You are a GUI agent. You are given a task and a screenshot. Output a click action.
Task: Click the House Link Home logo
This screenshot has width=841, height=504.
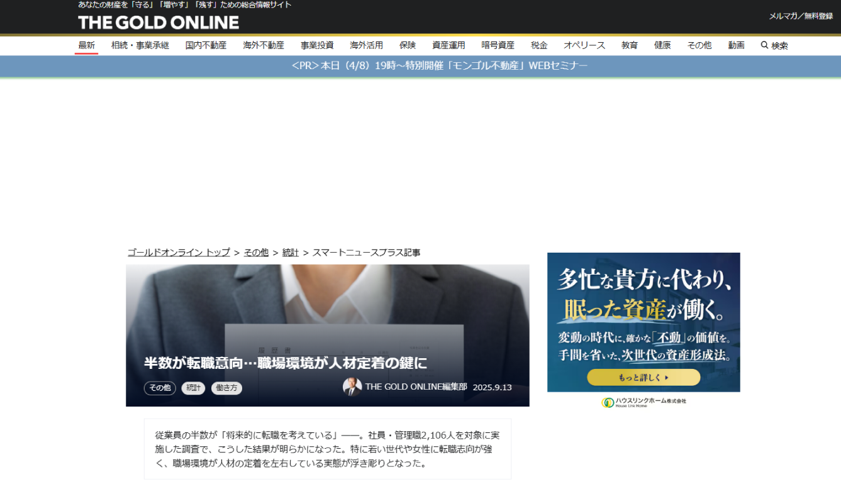[x=643, y=402]
